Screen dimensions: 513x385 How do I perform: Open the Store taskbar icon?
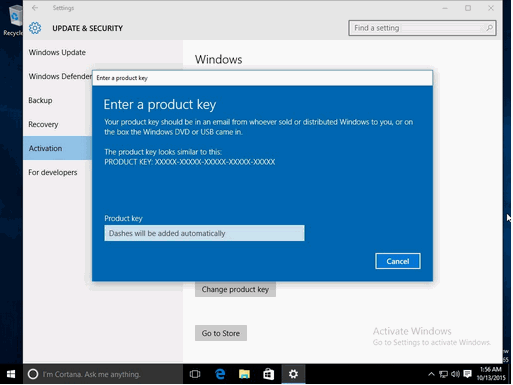[x=269, y=374]
